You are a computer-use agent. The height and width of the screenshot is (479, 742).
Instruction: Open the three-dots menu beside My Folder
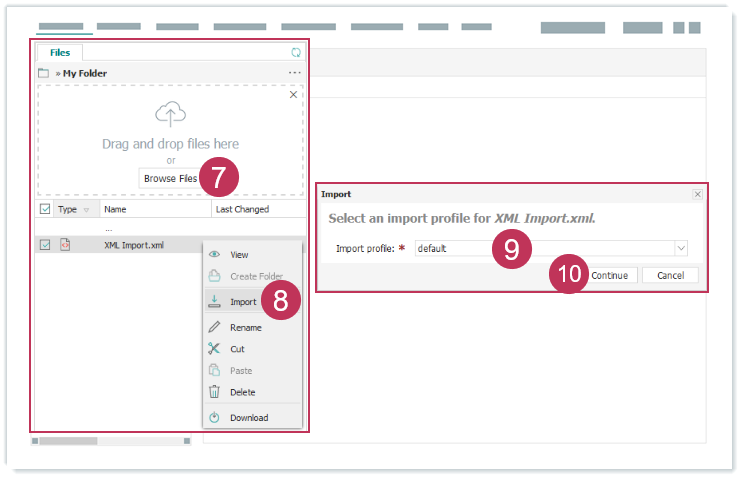(294, 73)
